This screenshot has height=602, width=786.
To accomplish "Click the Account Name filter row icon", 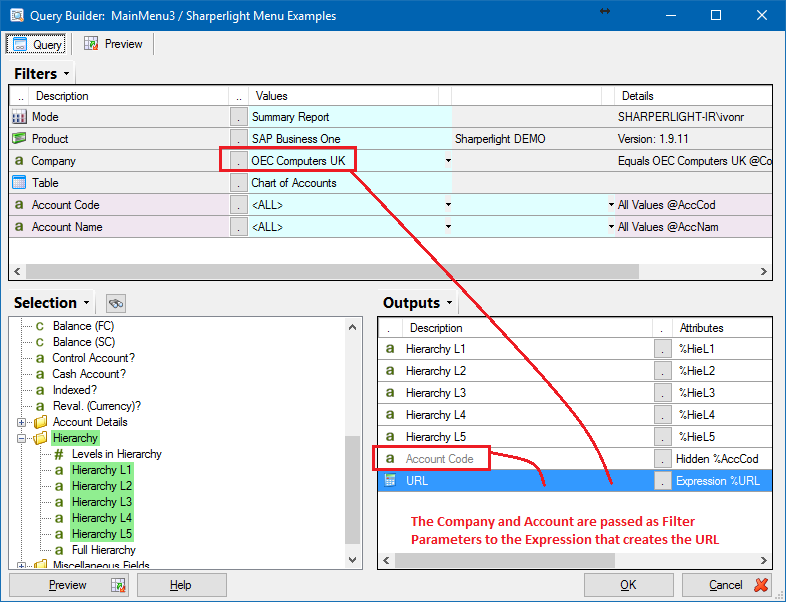I will pyautogui.click(x=19, y=227).
